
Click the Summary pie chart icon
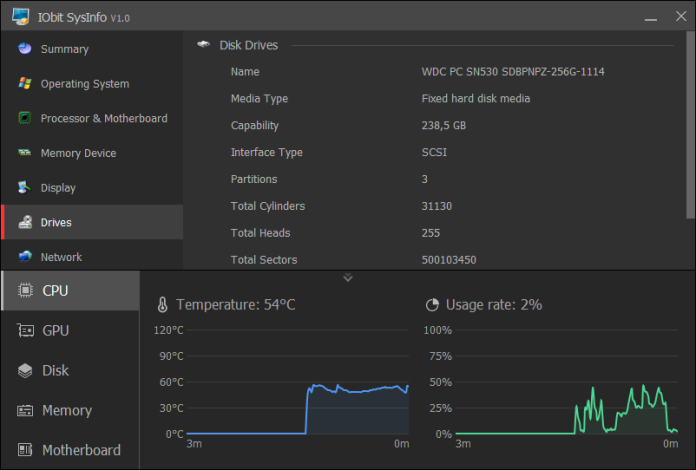tap(24, 49)
